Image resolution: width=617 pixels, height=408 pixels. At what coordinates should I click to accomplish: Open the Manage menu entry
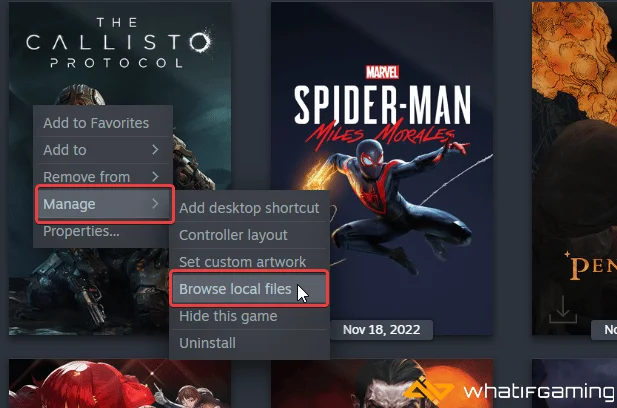point(105,204)
